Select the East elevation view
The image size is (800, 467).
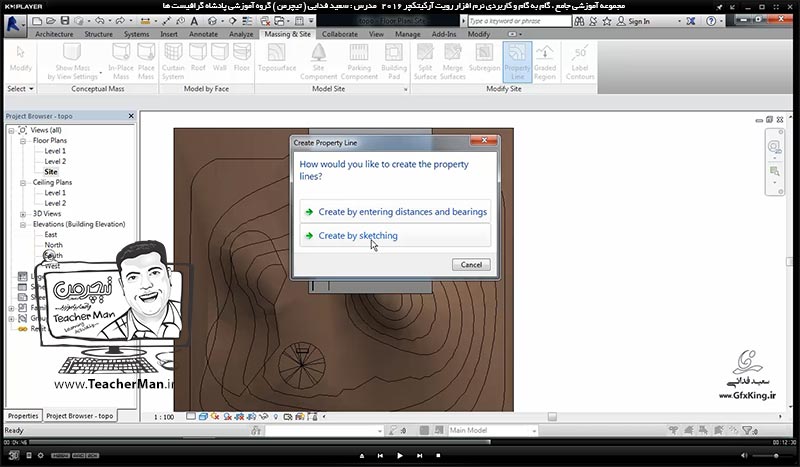click(x=51, y=235)
